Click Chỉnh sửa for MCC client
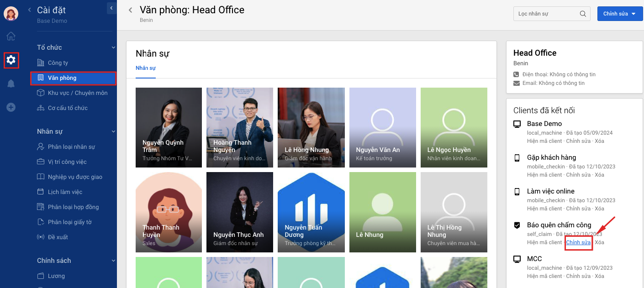Screen dimensions: 644x288 (578, 276)
